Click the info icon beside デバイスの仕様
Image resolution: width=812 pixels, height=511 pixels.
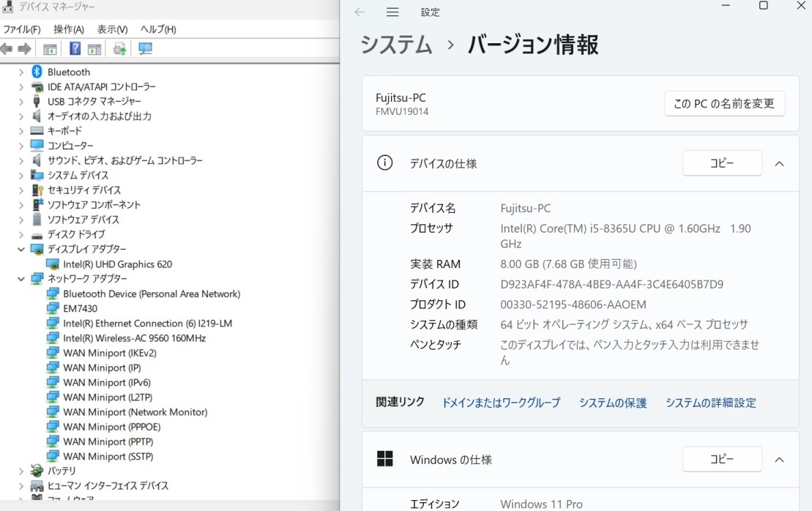(385, 163)
